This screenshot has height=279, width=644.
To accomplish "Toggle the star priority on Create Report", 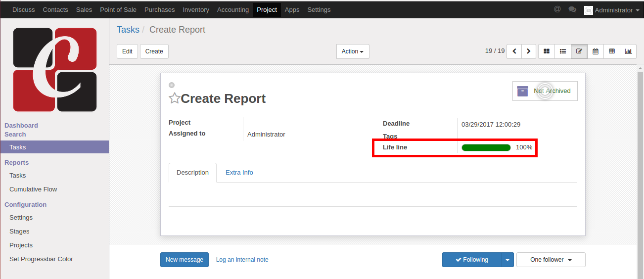I will click(x=174, y=98).
